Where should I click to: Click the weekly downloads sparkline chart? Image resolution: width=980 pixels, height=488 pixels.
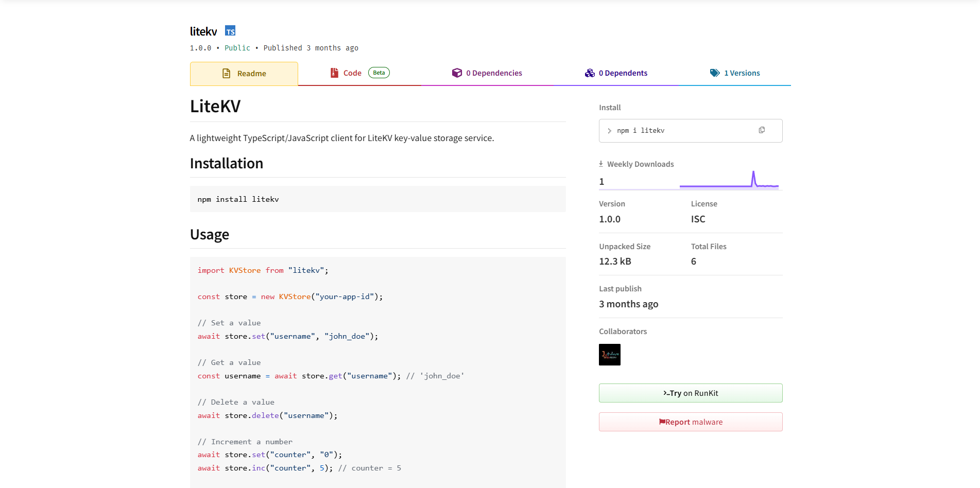click(x=729, y=180)
